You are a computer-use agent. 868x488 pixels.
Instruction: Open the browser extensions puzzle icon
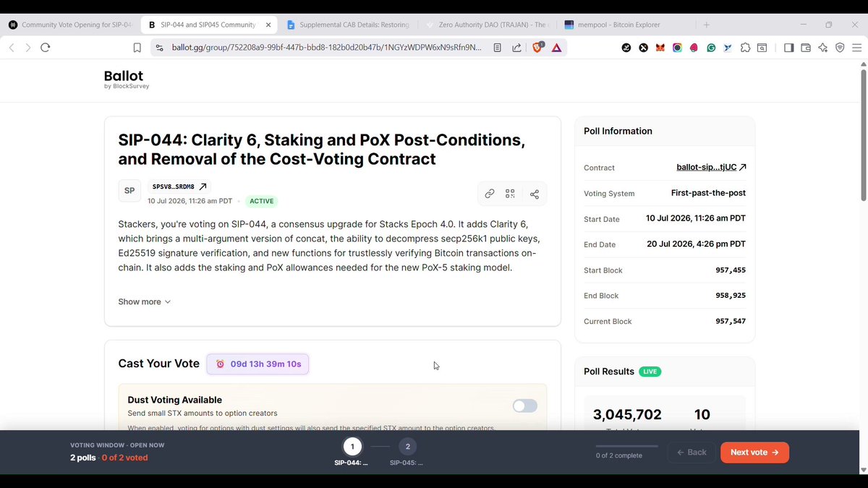pos(746,48)
